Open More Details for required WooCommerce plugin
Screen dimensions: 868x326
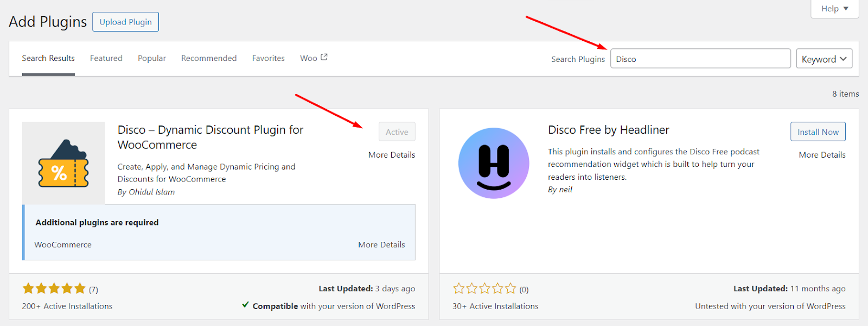tap(381, 244)
